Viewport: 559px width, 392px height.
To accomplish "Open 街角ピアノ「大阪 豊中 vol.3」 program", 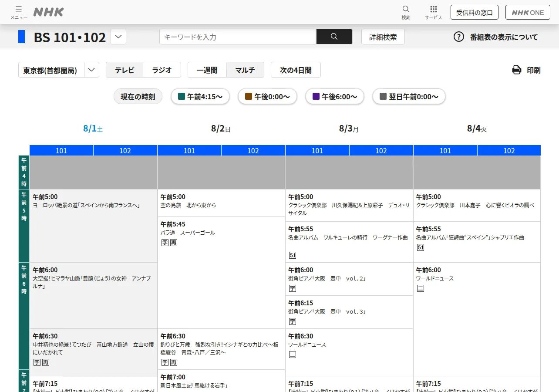I will click(x=349, y=312).
